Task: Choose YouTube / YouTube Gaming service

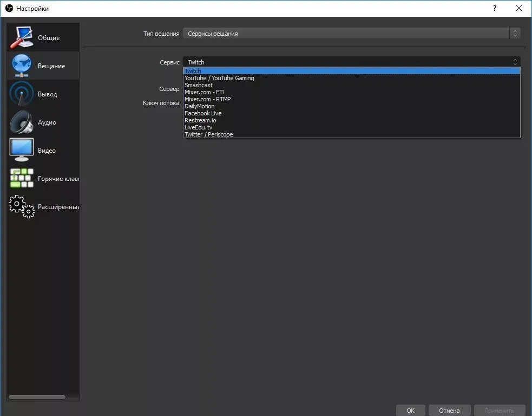Action: (351, 78)
